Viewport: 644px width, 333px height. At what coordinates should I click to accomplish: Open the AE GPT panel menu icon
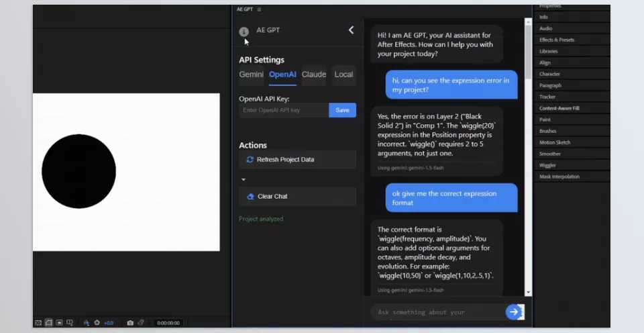point(259,9)
